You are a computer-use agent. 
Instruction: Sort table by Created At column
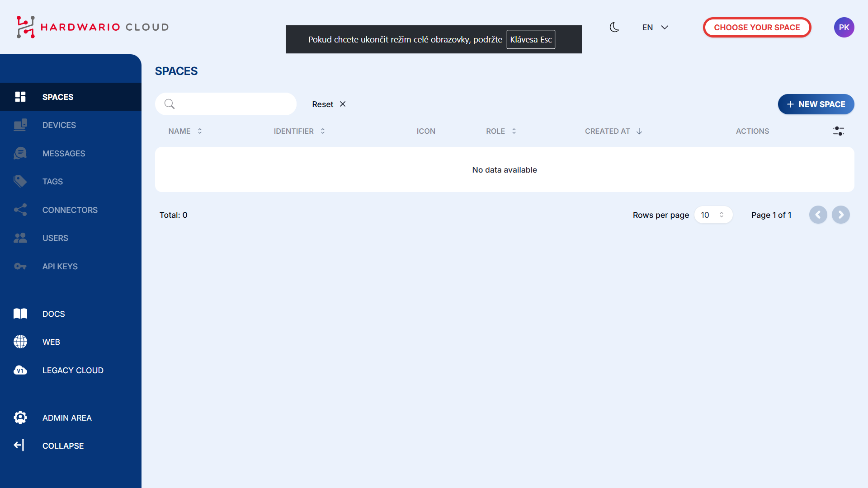(613, 131)
